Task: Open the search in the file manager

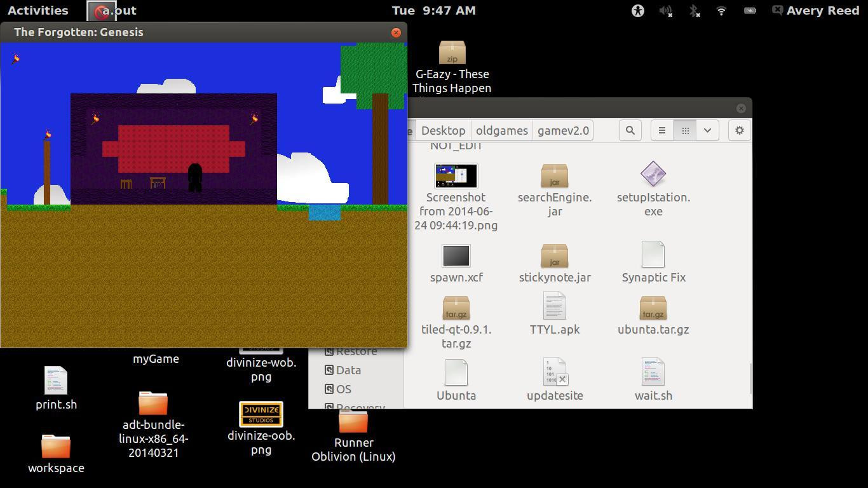Action: pos(630,130)
